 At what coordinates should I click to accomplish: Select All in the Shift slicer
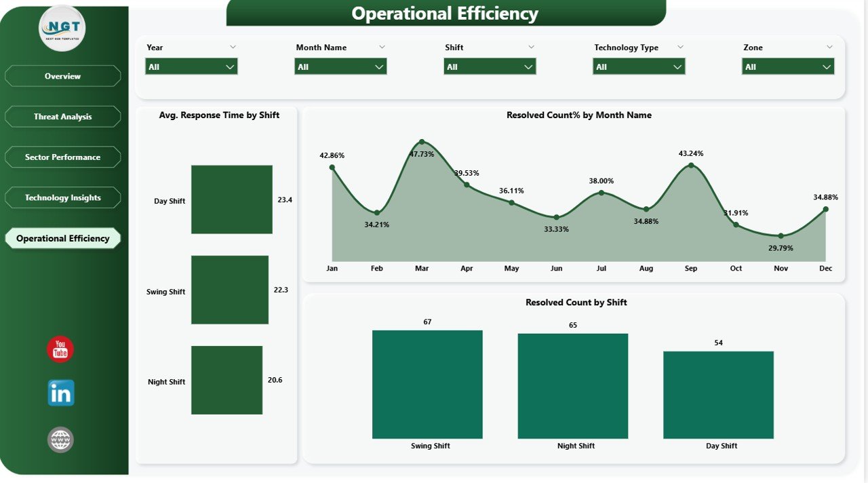pyautogui.click(x=489, y=66)
